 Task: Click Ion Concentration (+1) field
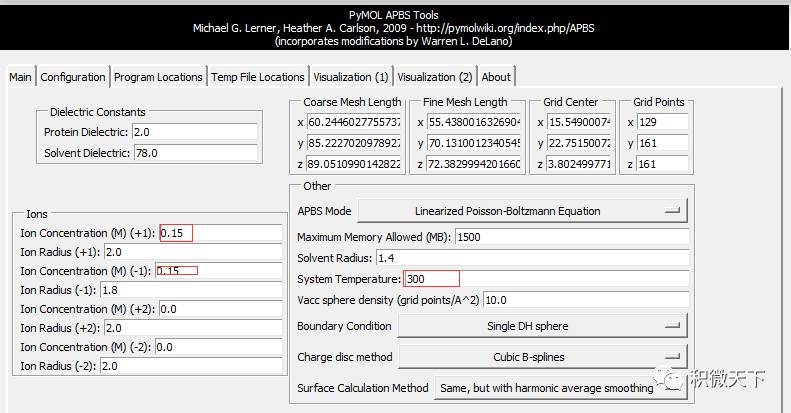tap(220, 233)
